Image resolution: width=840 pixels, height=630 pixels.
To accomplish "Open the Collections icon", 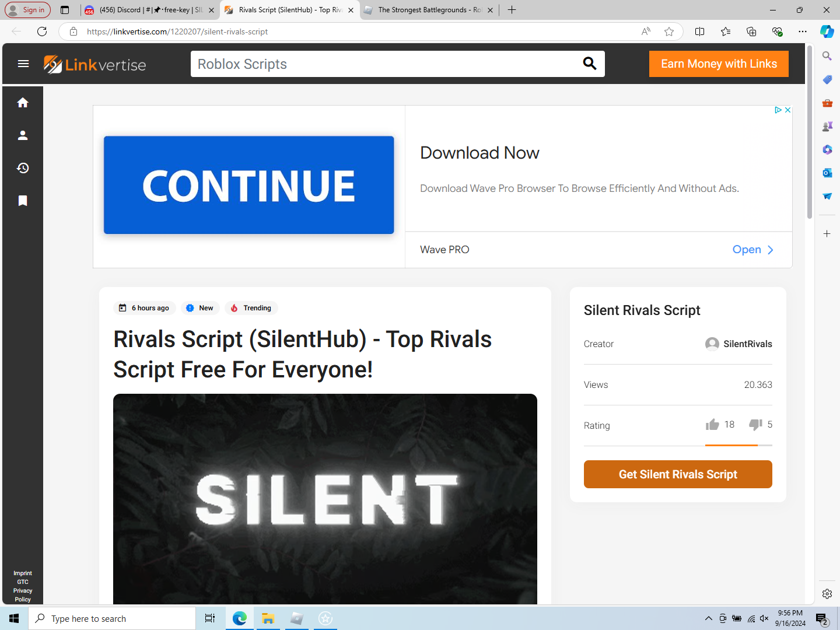I will tap(751, 32).
